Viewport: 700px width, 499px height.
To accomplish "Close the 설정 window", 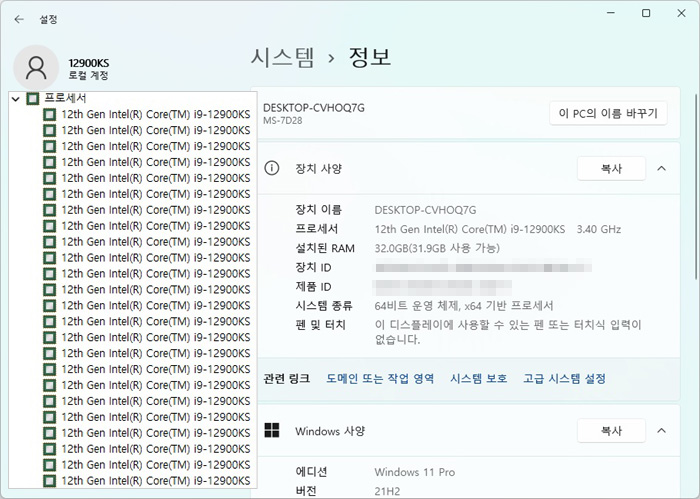I will tap(681, 13).
